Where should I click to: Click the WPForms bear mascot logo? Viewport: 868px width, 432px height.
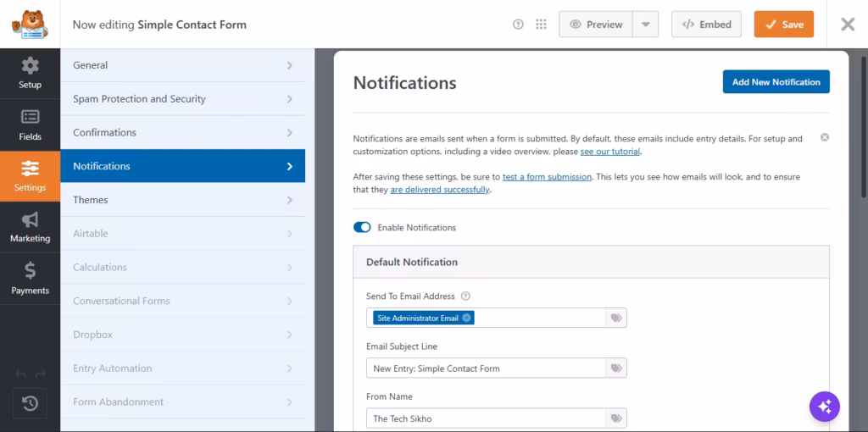click(x=30, y=25)
